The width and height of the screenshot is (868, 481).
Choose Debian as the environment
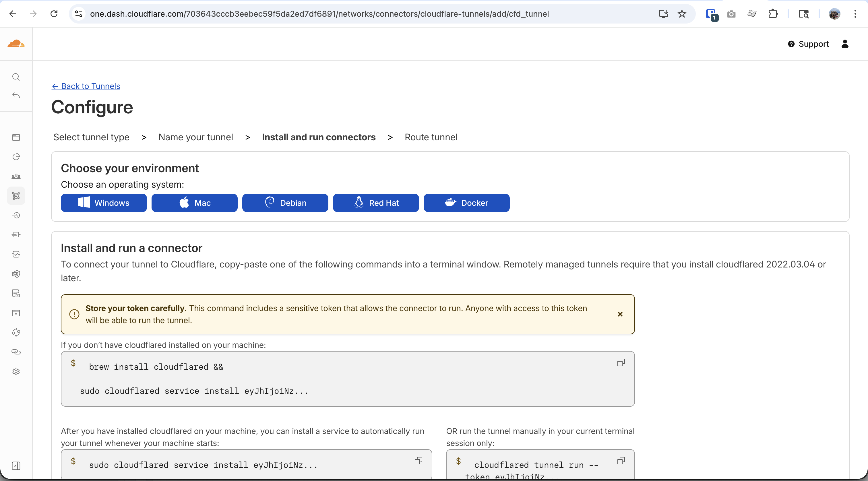coord(285,203)
